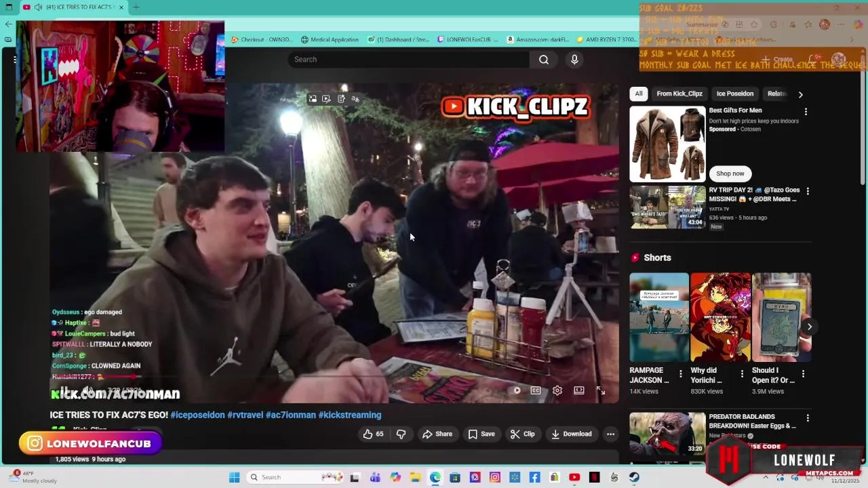Open Instagram from taskbar
This screenshot has width=868, height=488.
click(x=495, y=477)
